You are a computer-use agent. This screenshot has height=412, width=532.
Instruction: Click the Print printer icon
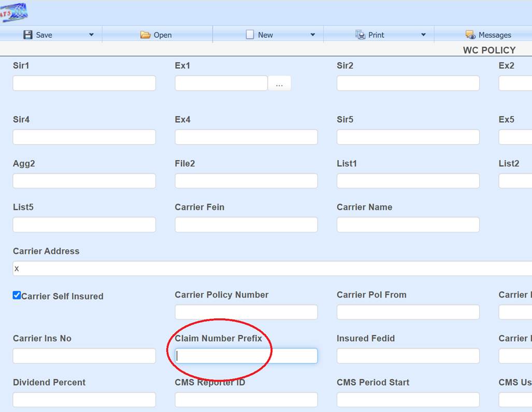click(x=360, y=35)
